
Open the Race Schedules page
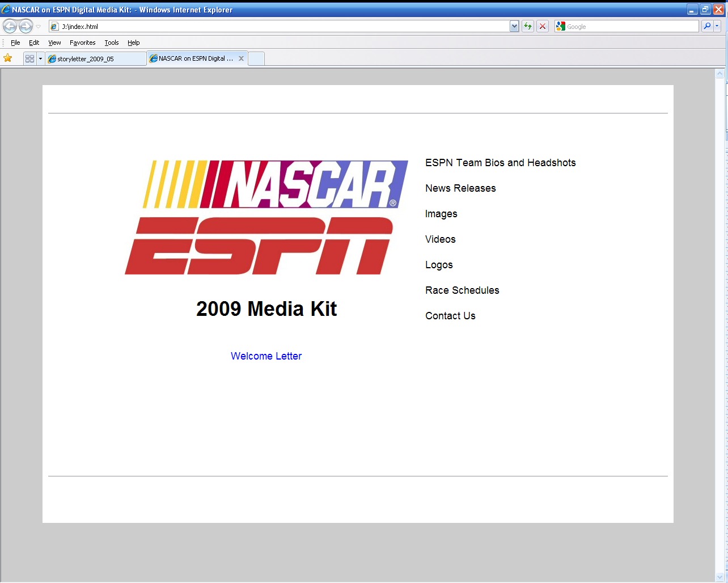[x=462, y=290]
